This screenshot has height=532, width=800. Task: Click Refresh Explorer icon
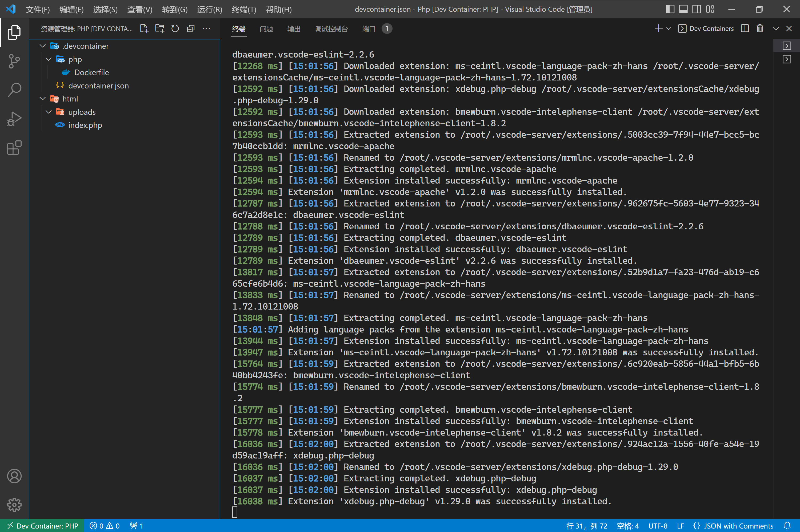[175, 29]
